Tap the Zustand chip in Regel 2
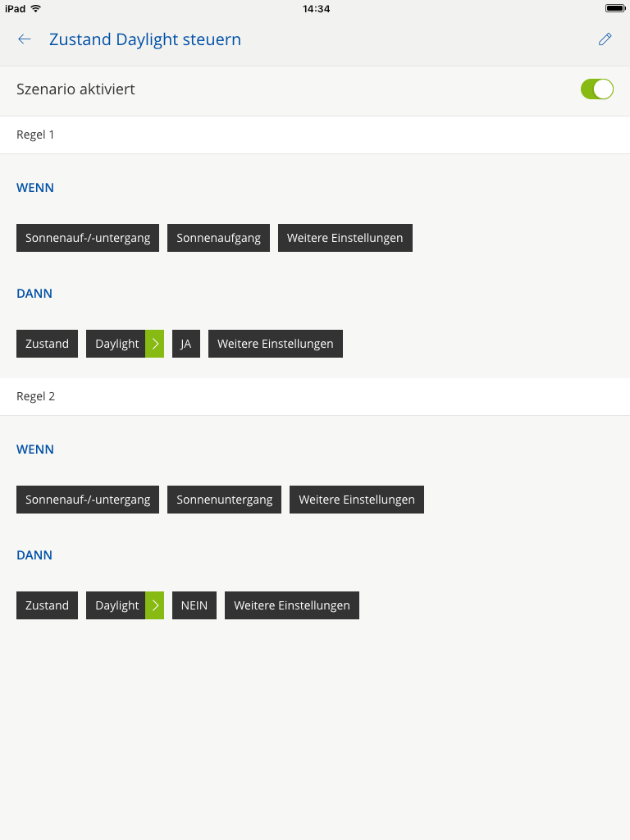The image size is (630, 840). click(x=47, y=605)
